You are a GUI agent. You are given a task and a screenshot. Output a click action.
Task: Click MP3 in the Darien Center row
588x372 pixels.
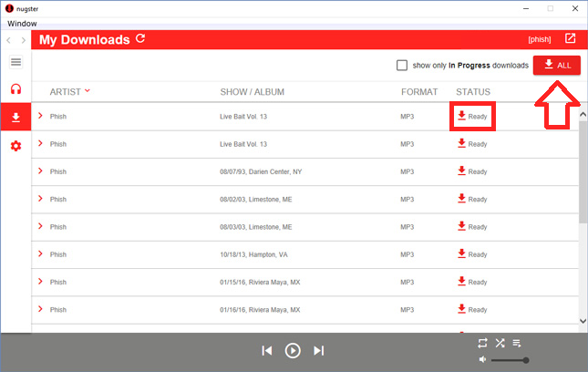[x=407, y=171]
